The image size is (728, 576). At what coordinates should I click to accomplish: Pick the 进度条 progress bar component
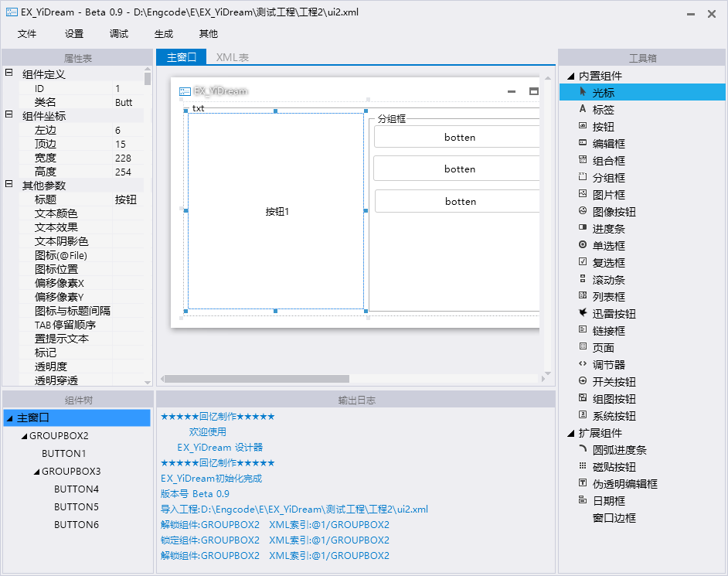[x=608, y=229]
